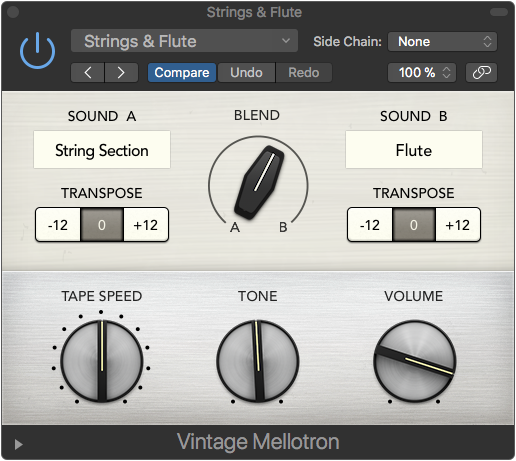516x461 pixels.
Task: Click the Compare button
Action: [182, 72]
